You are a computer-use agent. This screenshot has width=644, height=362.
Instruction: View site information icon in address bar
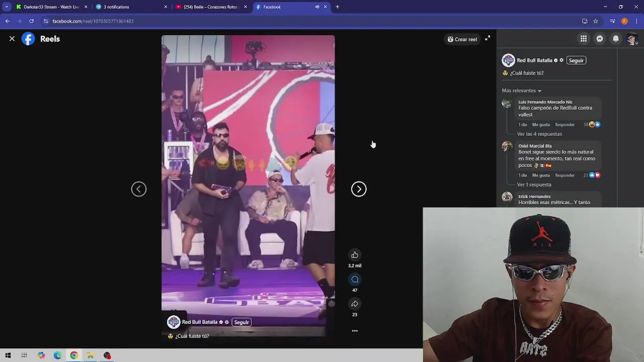(x=46, y=21)
